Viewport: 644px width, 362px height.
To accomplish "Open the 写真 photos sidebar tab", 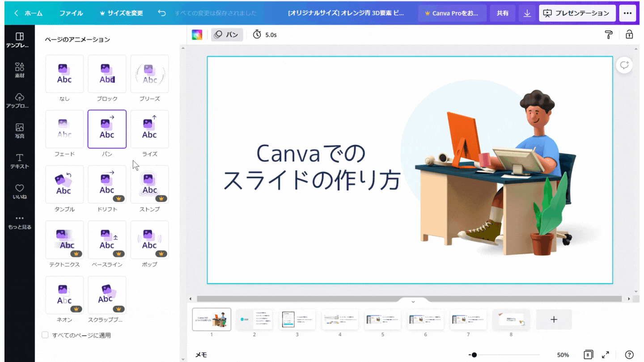I will coord(19,131).
